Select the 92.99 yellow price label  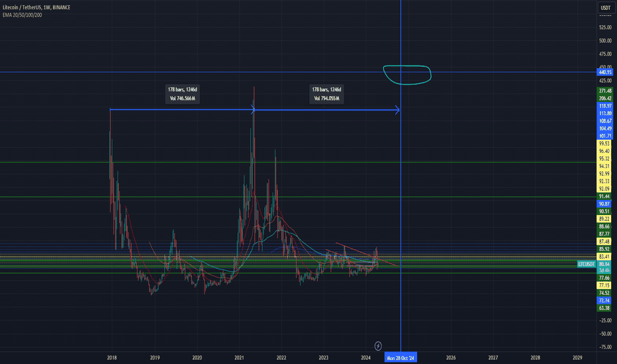click(x=604, y=173)
